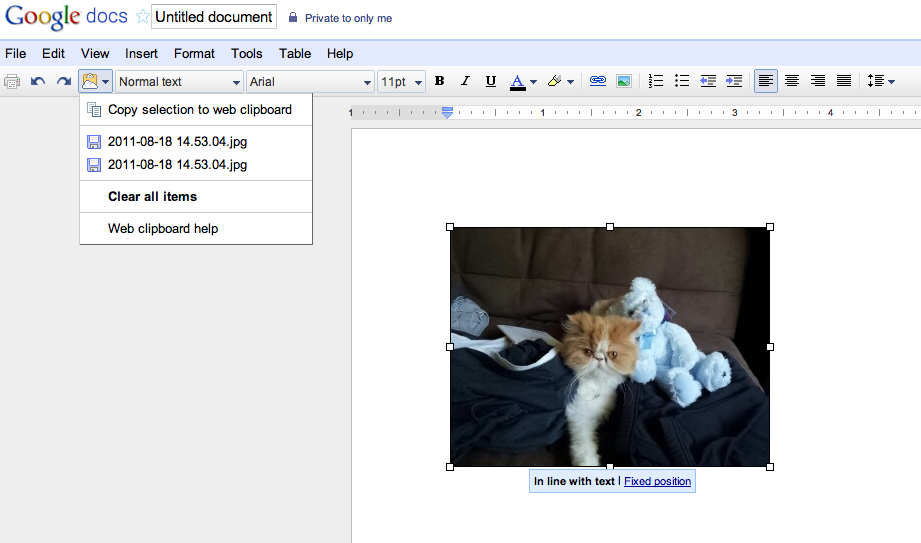Apply numbered list formatting
Viewport: 921px width, 543px height.
656,81
